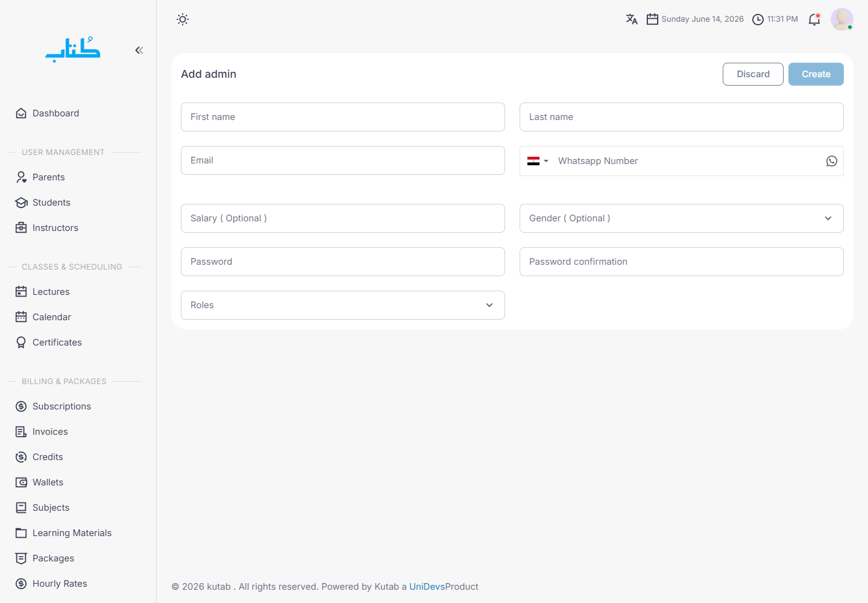Click the Certificates ribbon icon
The height and width of the screenshot is (603, 868).
tap(21, 343)
